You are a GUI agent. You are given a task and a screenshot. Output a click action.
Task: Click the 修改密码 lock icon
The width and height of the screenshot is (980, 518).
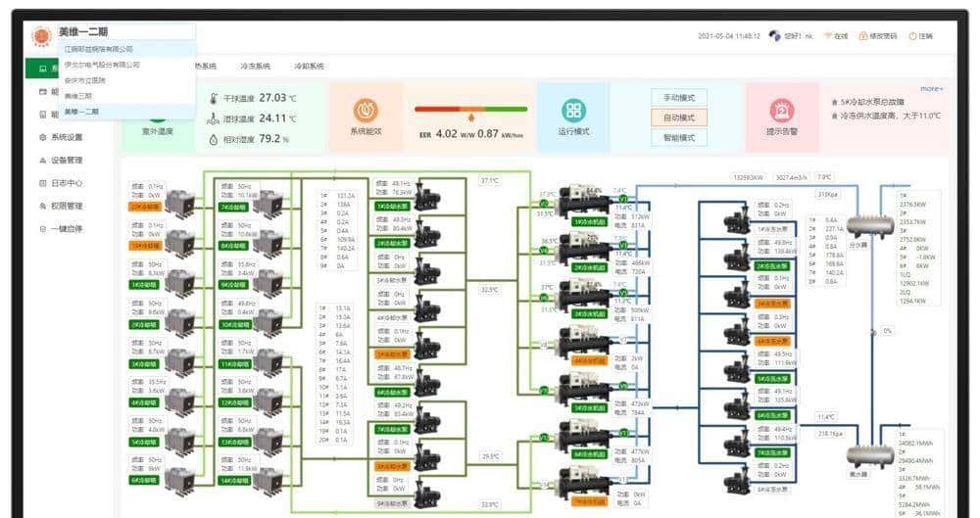(x=863, y=36)
